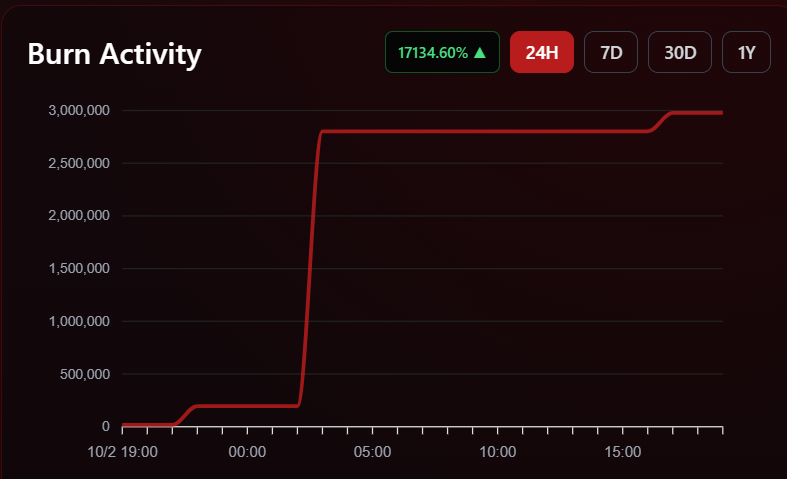Click the 05:00 x-axis label
Image resolution: width=787 pixels, height=479 pixels.
[372, 452]
